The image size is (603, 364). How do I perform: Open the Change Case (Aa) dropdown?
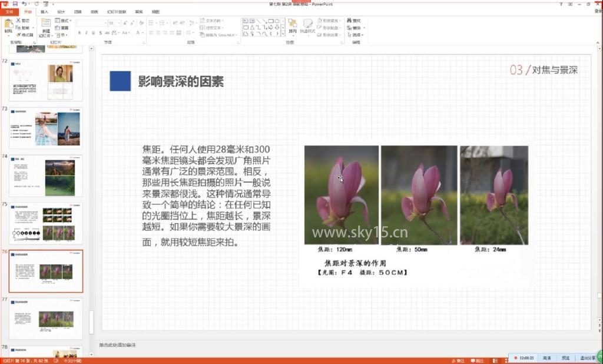coord(126,33)
